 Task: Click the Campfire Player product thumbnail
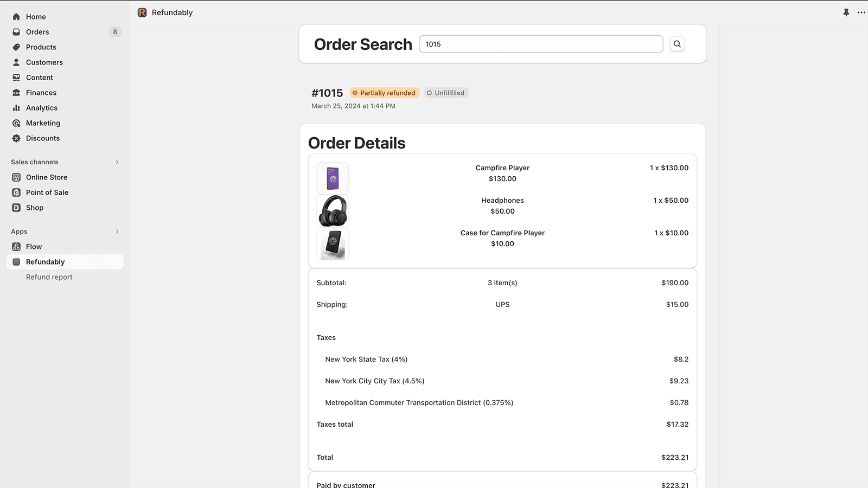[333, 178]
